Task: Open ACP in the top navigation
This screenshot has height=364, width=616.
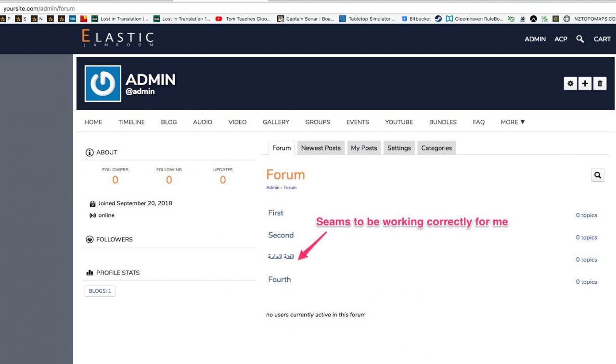Action: pyautogui.click(x=561, y=39)
